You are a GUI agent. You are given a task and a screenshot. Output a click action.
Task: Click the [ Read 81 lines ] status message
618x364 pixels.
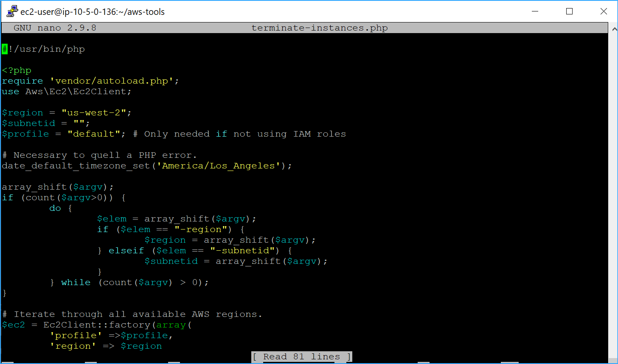(302, 356)
